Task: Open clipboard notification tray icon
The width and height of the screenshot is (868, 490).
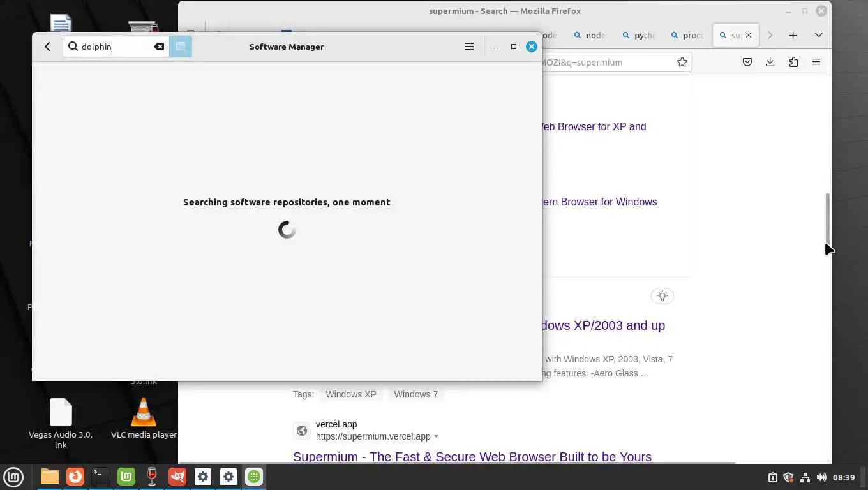Action: coord(772,477)
